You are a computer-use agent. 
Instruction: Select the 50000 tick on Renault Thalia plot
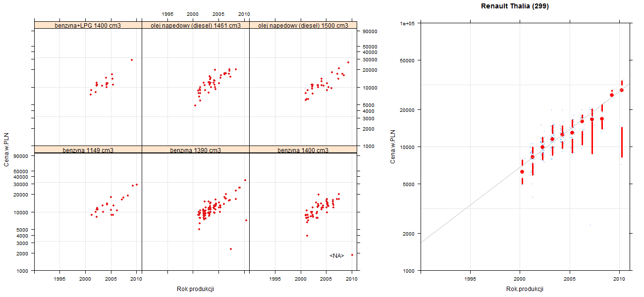click(x=408, y=60)
